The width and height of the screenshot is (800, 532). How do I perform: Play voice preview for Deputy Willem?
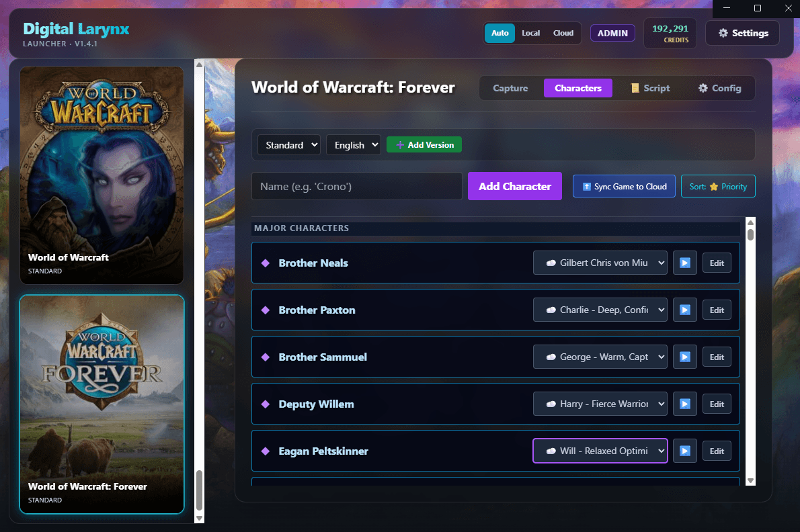click(x=684, y=404)
